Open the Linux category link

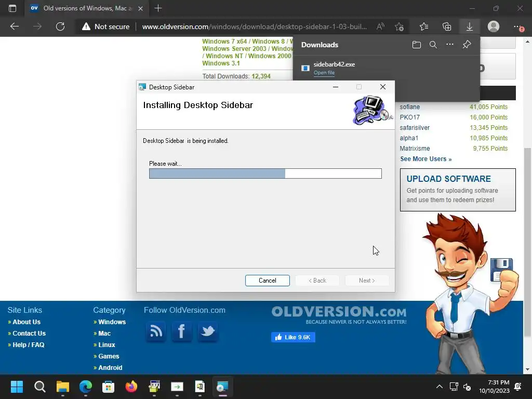click(x=107, y=345)
